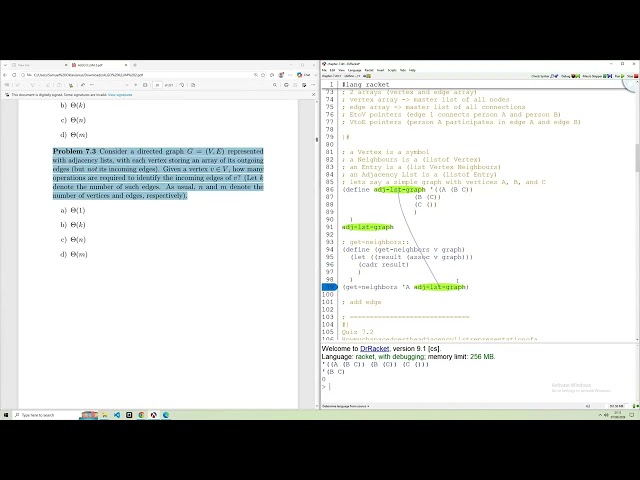This screenshot has width=640, height=480.
Task: Open the browser settings and more menu
Action: click(x=290, y=75)
